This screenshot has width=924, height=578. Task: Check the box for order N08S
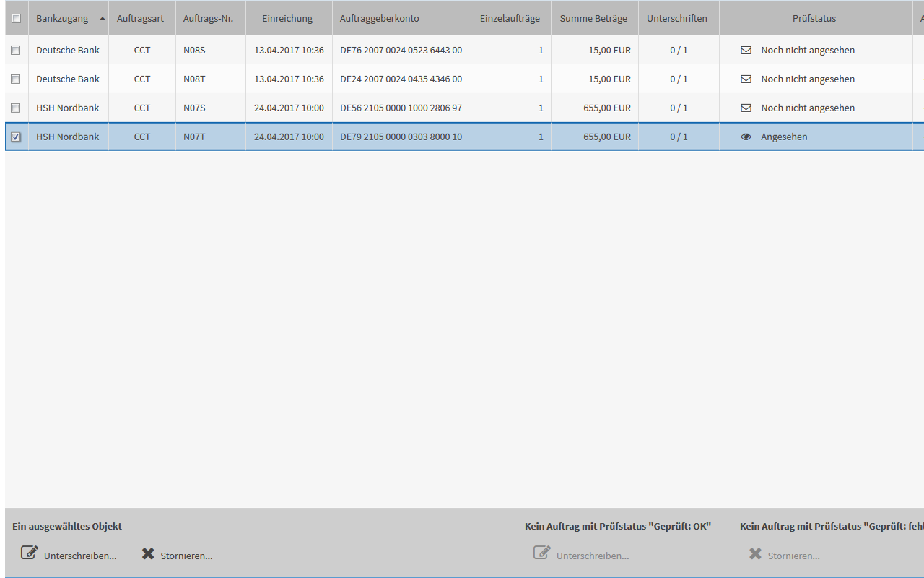pyautogui.click(x=16, y=51)
